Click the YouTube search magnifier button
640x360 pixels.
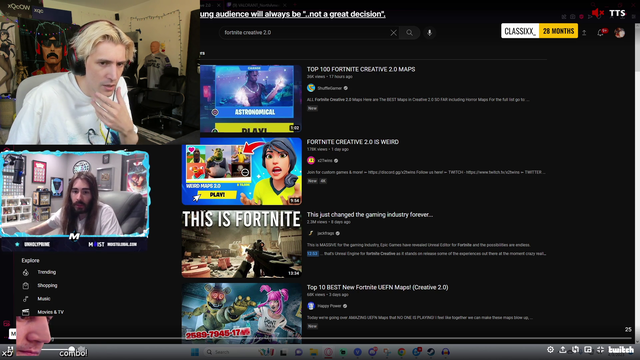click(409, 33)
